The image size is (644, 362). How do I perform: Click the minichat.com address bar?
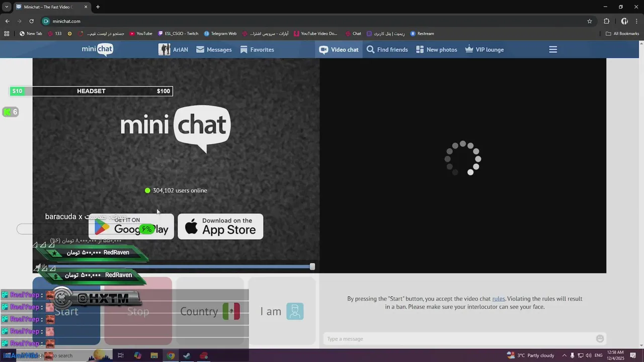click(x=317, y=21)
